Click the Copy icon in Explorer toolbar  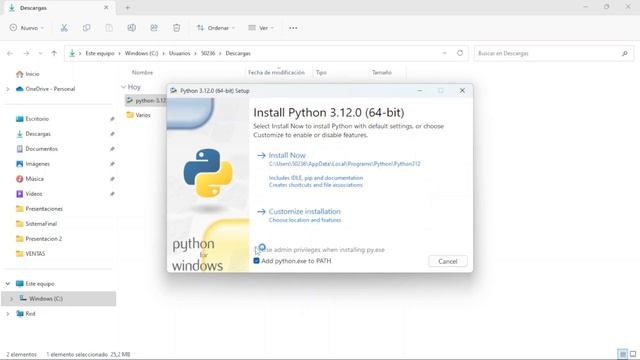point(87,28)
